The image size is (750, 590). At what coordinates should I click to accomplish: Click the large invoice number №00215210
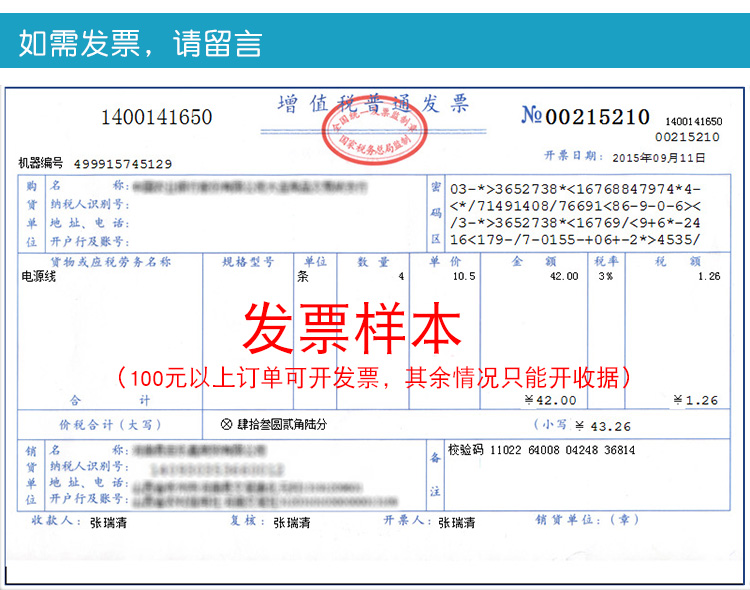point(585,116)
